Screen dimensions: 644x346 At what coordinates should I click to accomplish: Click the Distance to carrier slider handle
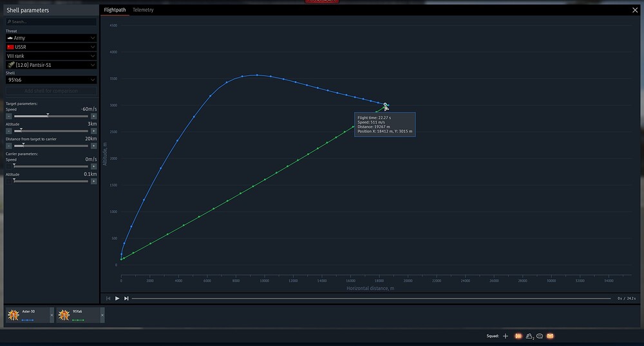point(23,145)
